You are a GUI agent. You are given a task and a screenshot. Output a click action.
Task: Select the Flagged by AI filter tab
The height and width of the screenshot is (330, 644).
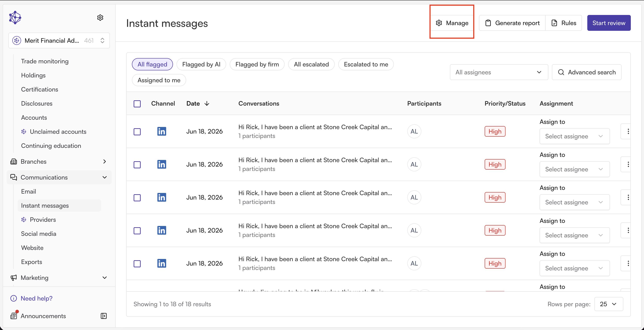201,64
